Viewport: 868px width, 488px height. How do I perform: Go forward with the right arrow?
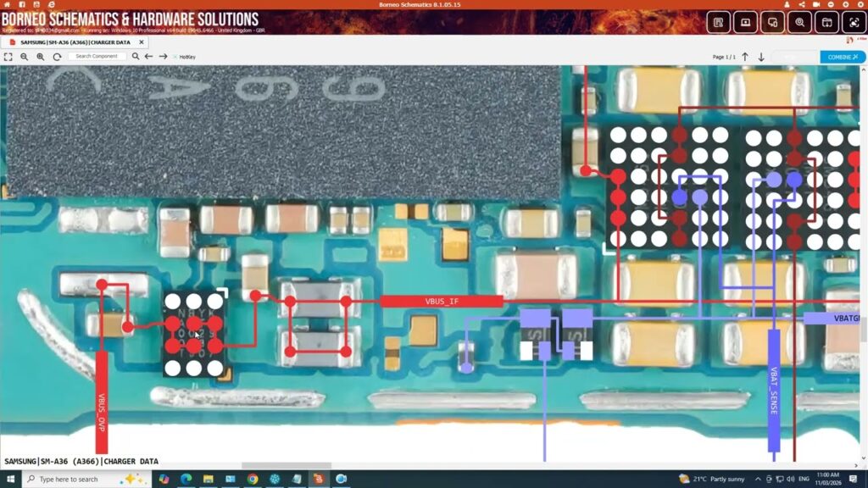[163, 57]
